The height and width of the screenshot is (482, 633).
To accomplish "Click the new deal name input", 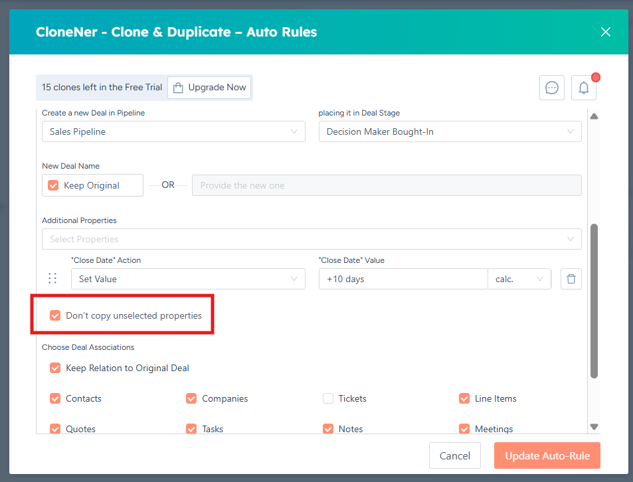I will click(x=387, y=185).
